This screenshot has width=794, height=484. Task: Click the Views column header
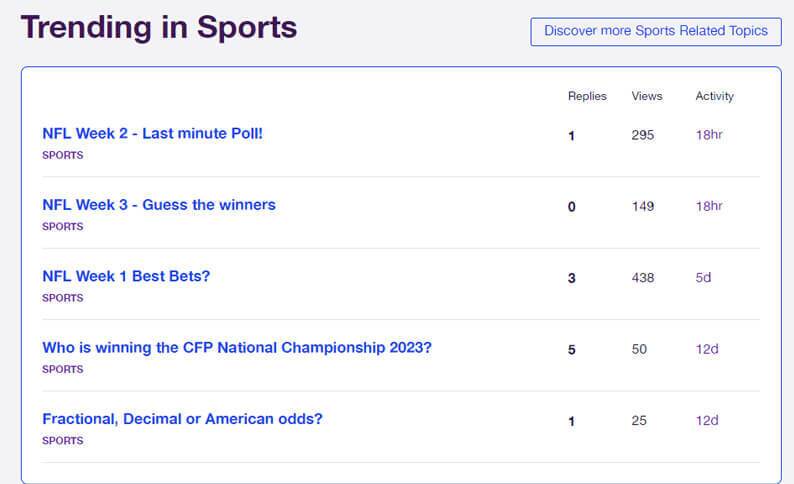click(x=647, y=96)
